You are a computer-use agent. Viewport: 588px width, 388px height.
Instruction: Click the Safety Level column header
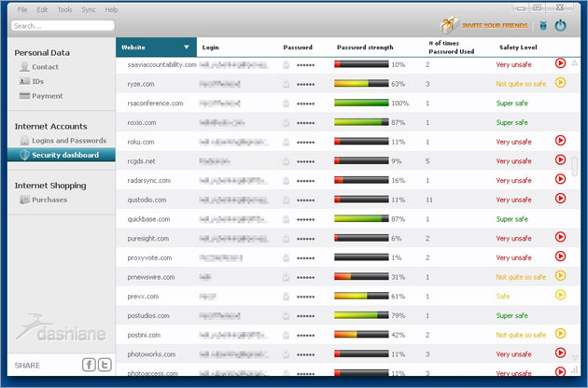pos(517,47)
